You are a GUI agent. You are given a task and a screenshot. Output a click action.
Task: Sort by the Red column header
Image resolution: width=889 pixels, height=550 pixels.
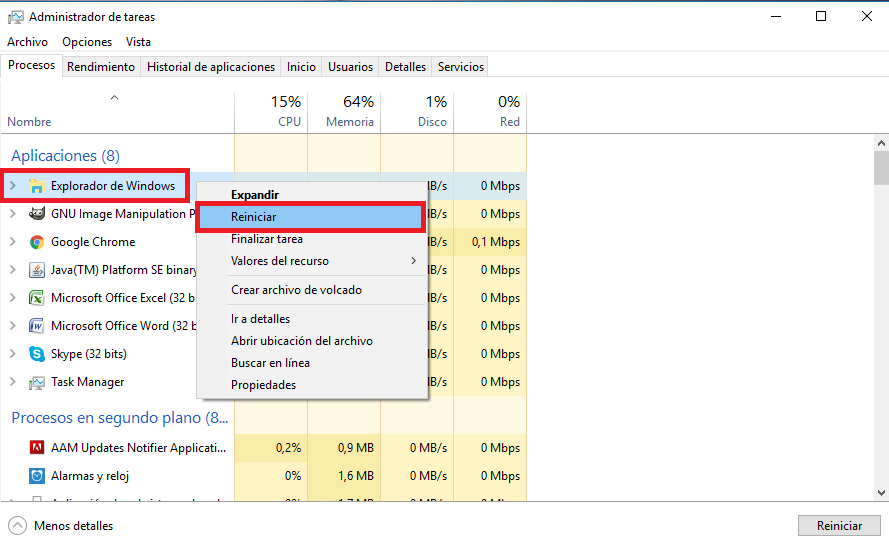(490, 112)
